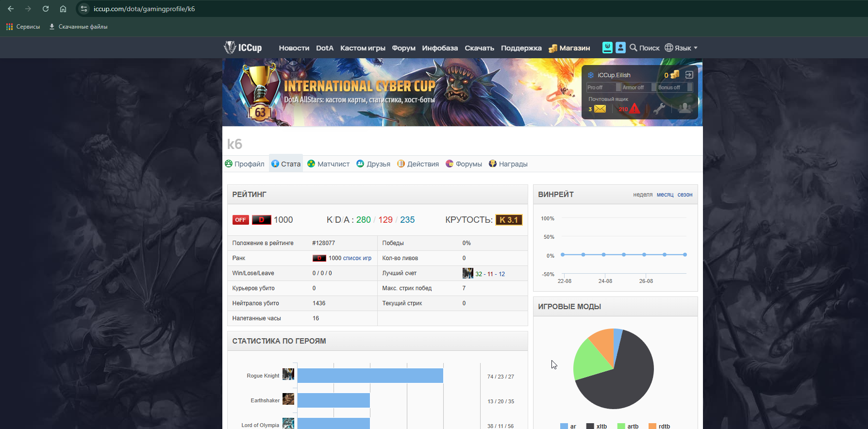This screenshot has width=868, height=429.
Task: Click the blue snowflake icon beside iCCup.Eilish
Action: click(591, 75)
